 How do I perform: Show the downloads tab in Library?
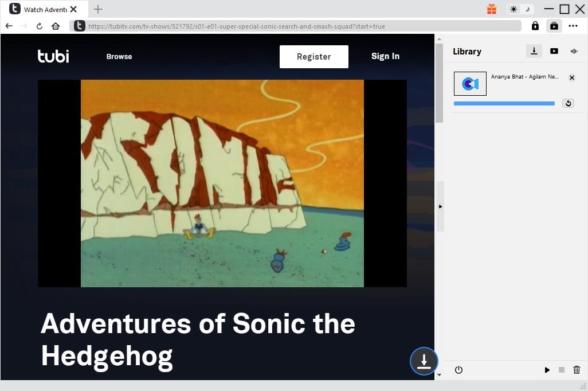(534, 51)
